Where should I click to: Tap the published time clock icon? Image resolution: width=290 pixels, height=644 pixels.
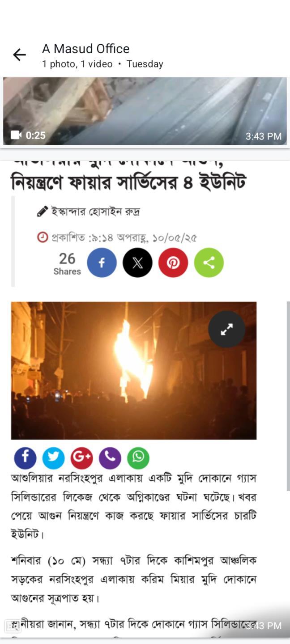[x=43, y=237]
